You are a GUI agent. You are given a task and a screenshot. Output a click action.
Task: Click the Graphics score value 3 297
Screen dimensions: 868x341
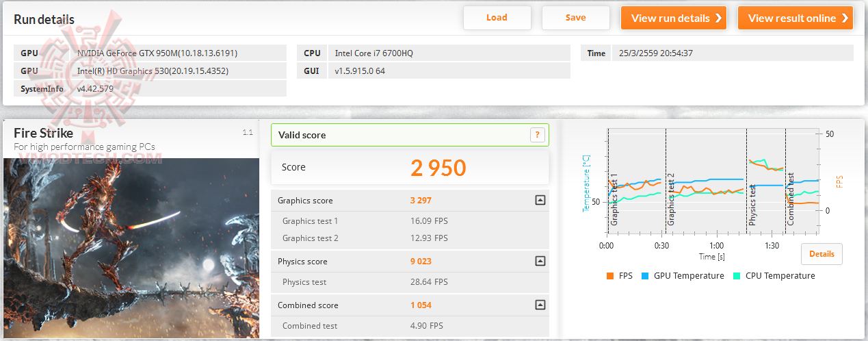click(x=421, y=201)
